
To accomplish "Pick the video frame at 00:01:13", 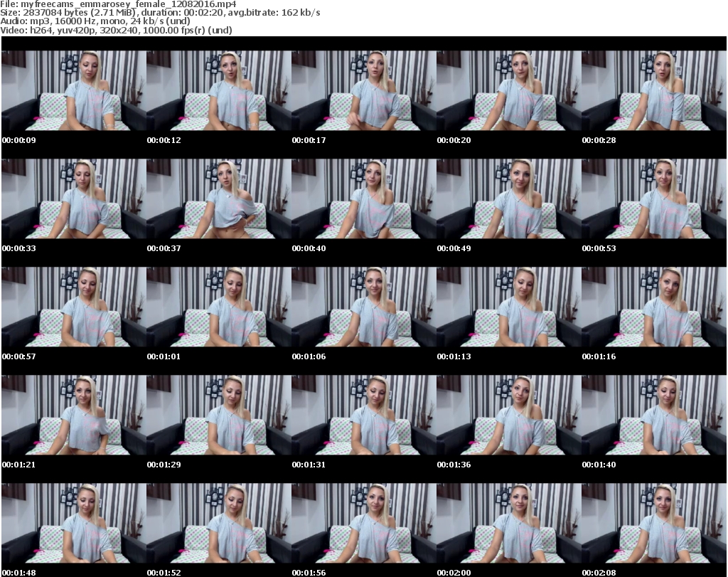I will point(509,307).
